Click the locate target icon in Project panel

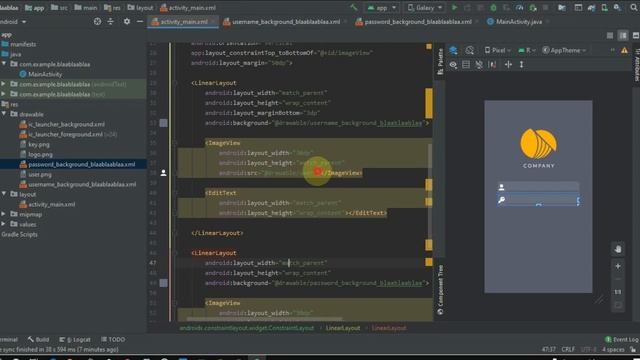97,21
